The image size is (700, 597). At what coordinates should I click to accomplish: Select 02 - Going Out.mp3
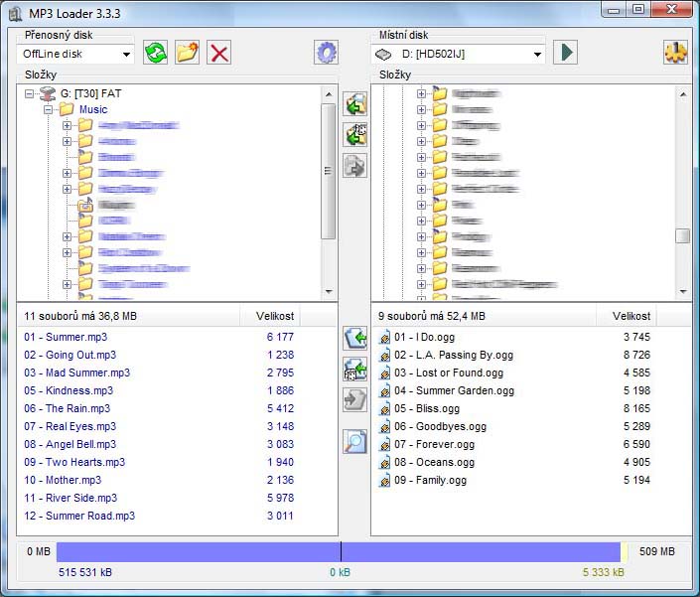pos(70,355)
